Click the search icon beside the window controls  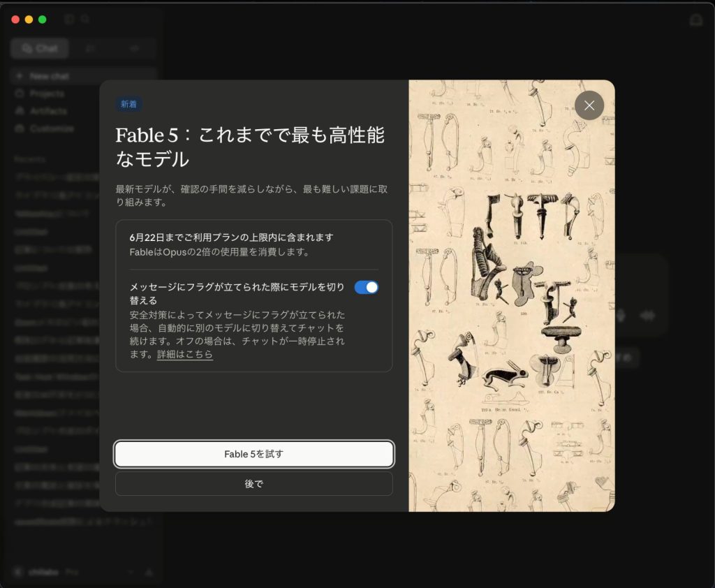pos(84,19)
